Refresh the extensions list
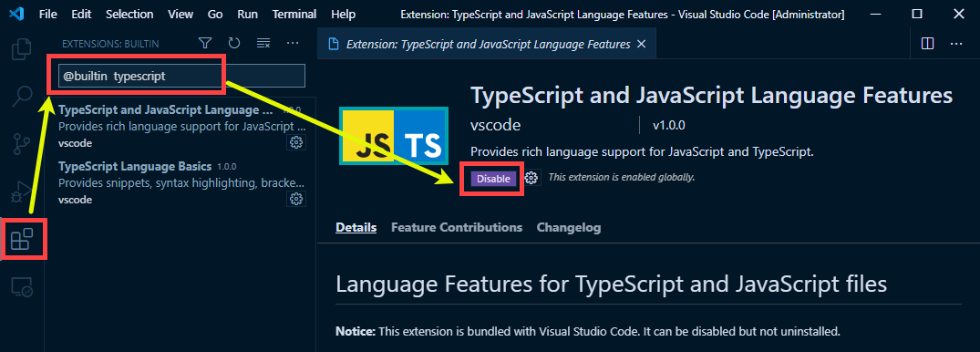980x352 pixels. click(233, 43)
